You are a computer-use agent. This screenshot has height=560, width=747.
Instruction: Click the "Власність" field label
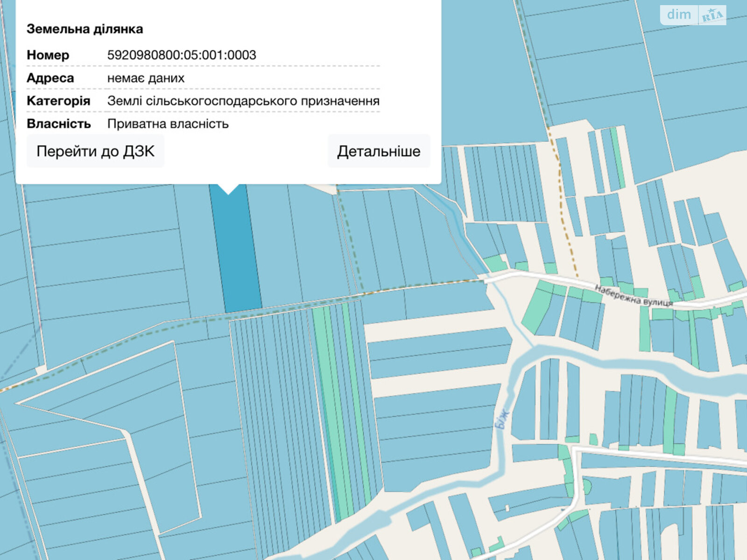58,124
